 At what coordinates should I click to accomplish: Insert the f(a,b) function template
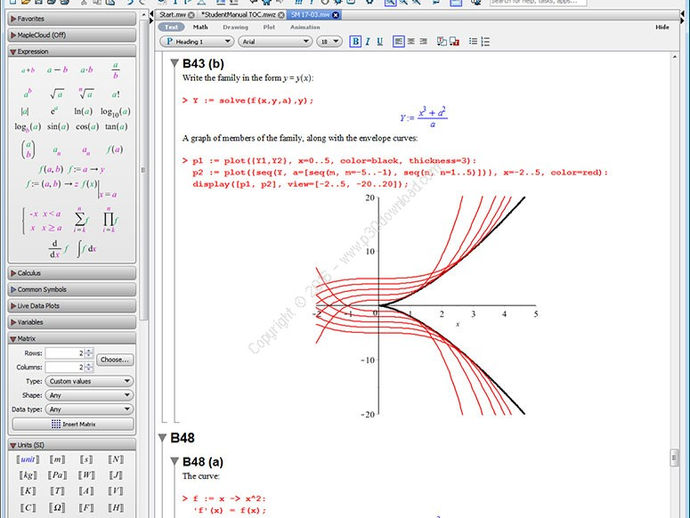coord(51,169)
